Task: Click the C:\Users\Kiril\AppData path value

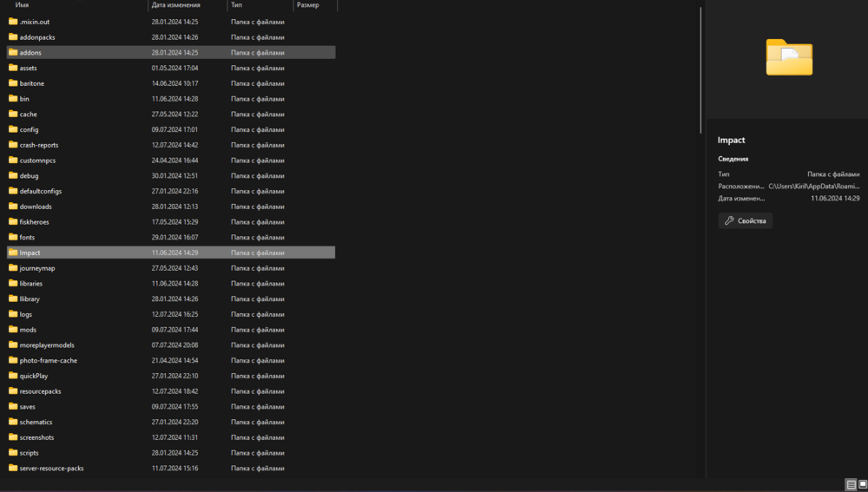Action: pos(814,186)
